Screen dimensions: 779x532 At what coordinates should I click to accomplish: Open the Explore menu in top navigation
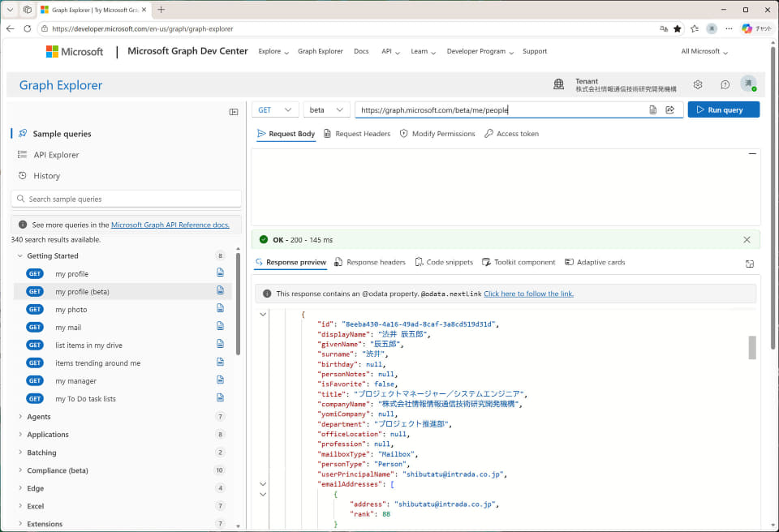point(273,51)
